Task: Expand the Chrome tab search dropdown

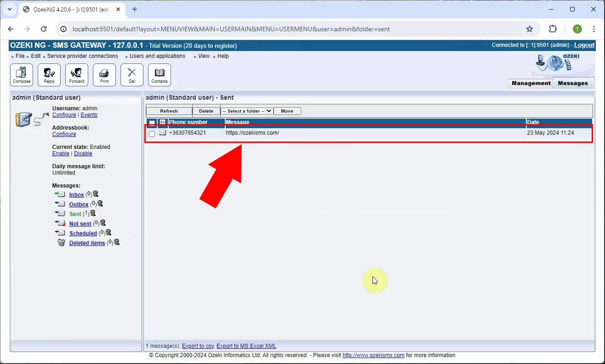Action: [x=9, y=9]
